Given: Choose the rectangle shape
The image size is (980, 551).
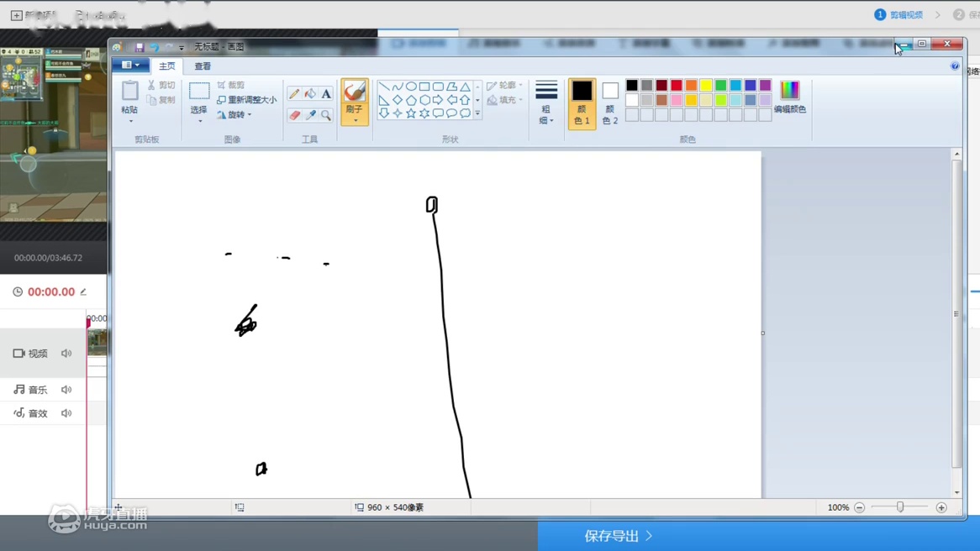Looking at the screenshot, I should (x=424, y=87).
